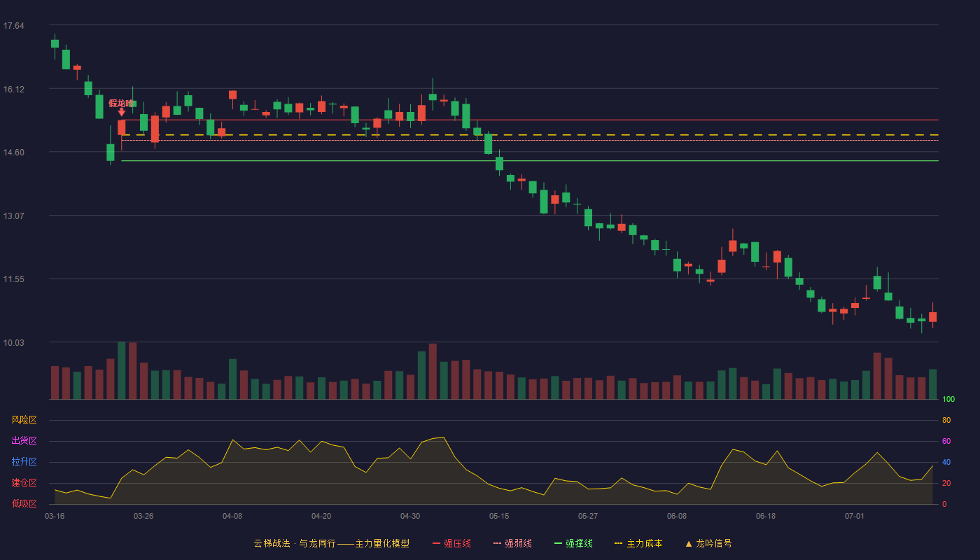Click the 假龙吟 red arrow marker
The width and height of the screenshot is (980, 560).
pos(121,112)
